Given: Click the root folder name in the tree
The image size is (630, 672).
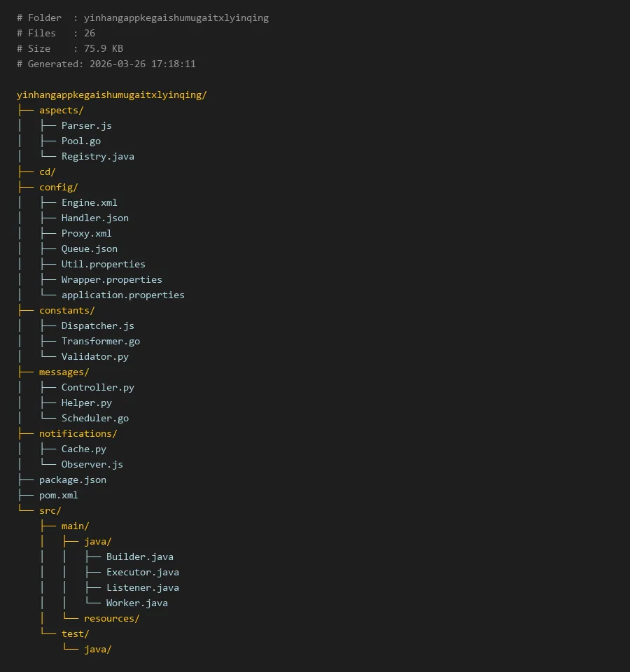Looking at the screenshot, I should [x=111, y=94].
